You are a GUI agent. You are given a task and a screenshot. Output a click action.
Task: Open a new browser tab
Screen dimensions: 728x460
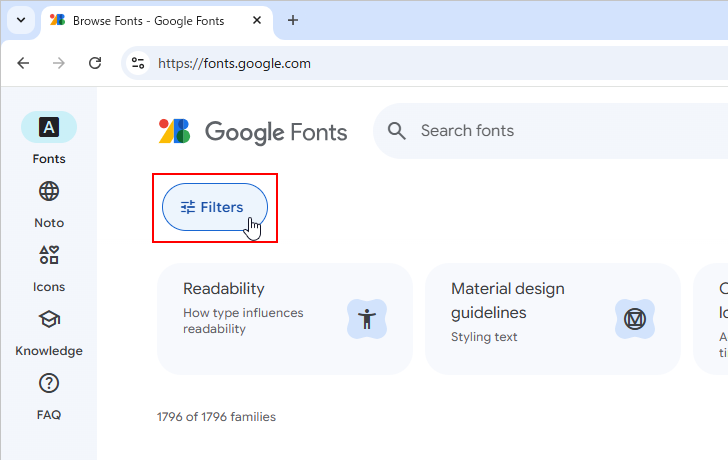293,20
